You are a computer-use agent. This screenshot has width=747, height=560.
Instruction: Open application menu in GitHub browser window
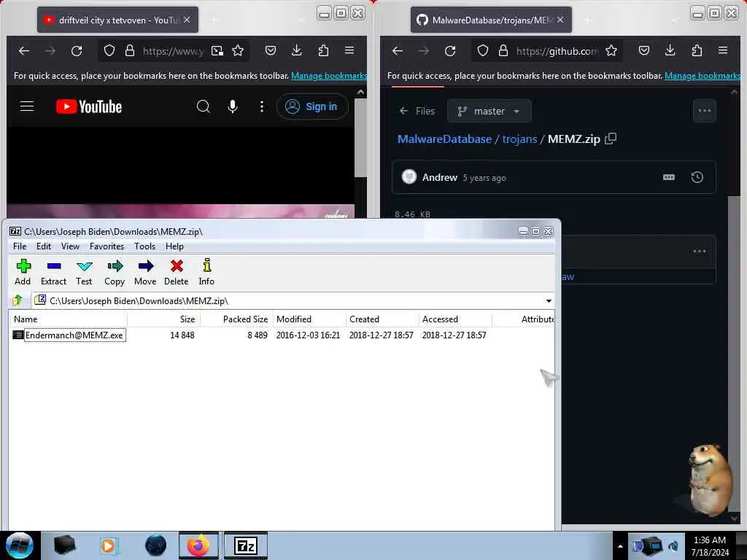(723, 50)
